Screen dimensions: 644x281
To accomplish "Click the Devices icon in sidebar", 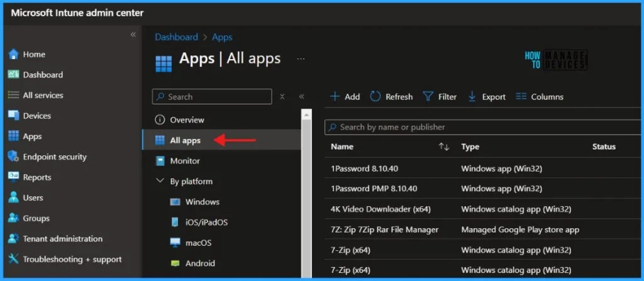I will point(14,116).
